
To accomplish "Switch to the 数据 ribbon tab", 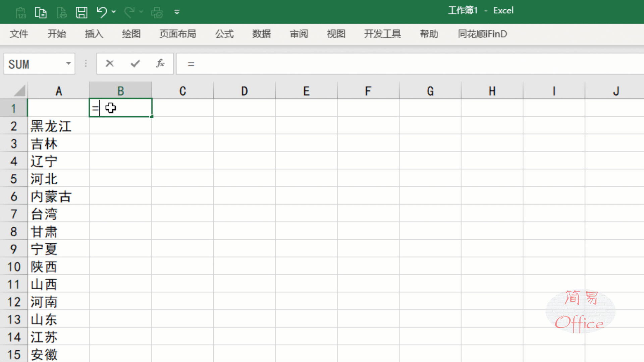I will click(x=262, y=34).
